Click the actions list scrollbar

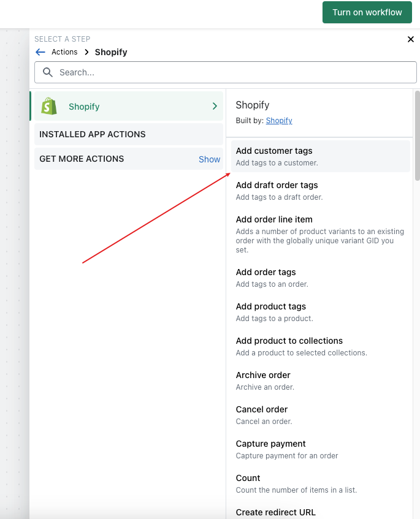pyautogui.click(x=418, y=135)
